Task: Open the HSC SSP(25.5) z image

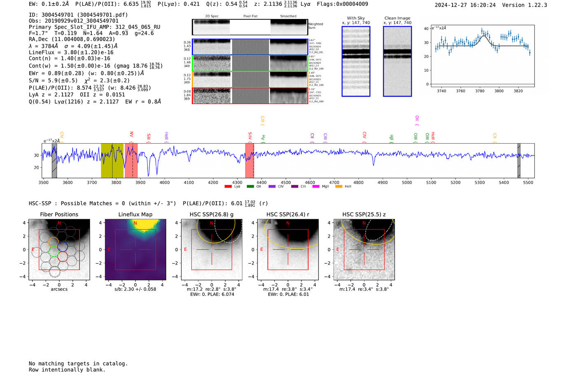Action: click(364, 249)
